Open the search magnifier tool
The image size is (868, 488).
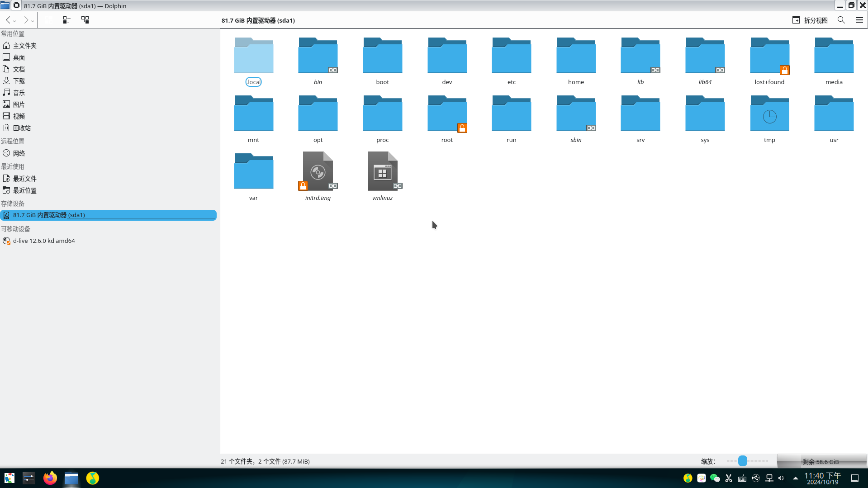841,20
